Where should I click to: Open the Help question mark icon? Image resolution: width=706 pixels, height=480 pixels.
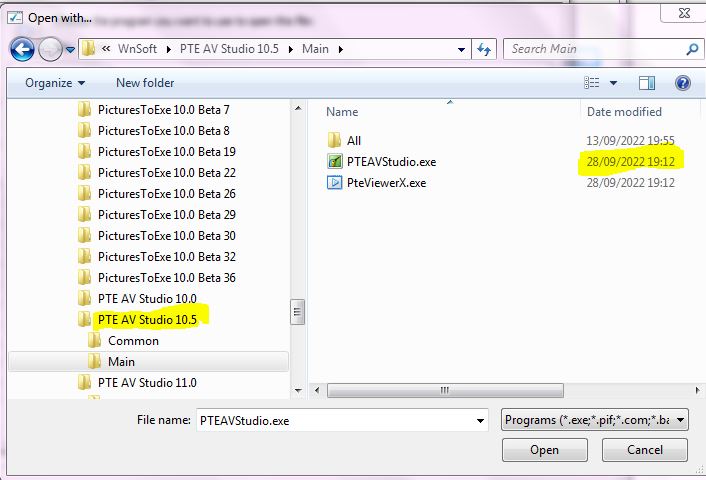click(683, 83)
